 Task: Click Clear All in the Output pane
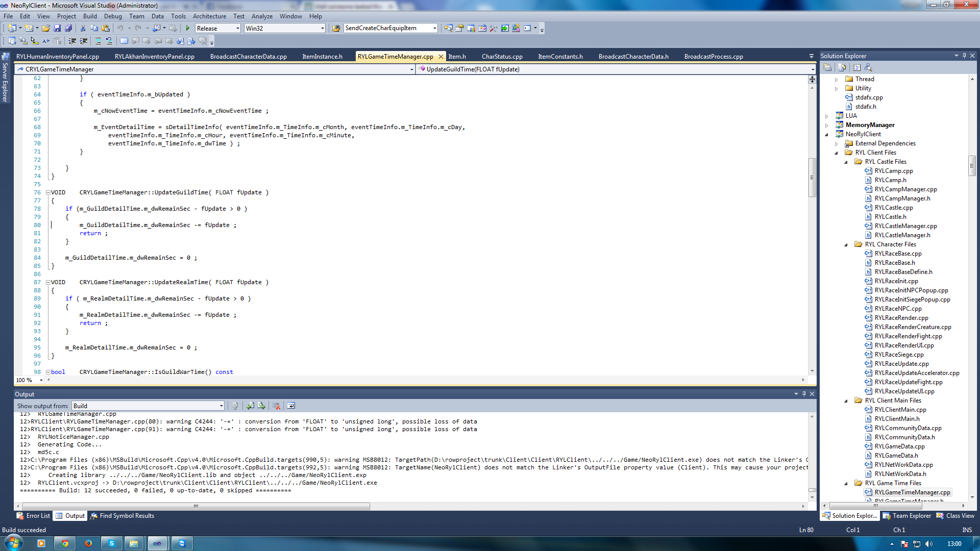(276, 406)
